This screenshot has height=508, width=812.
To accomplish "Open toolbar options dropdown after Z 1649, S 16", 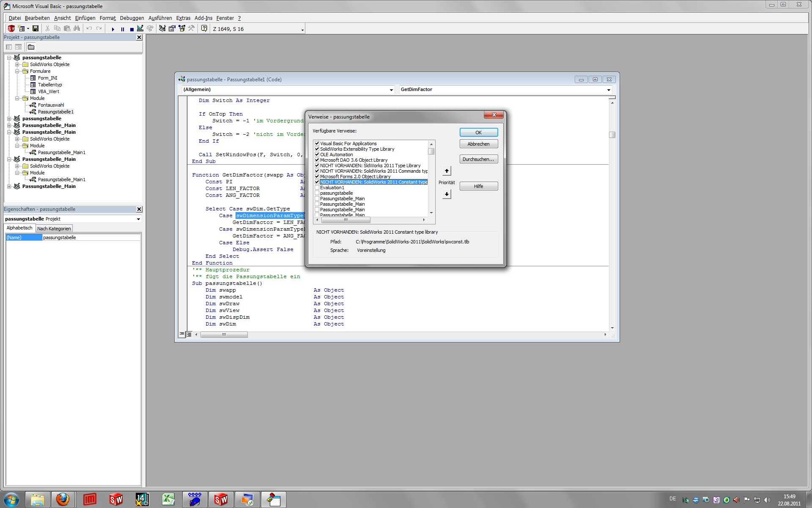I will (302, 30).
